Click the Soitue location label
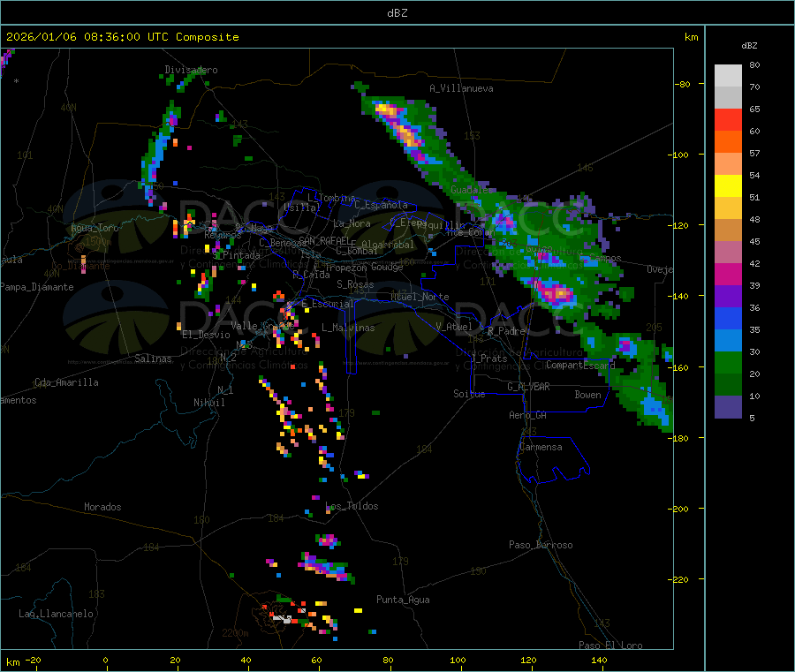The height and width of the screenshot is (672, 795). (x=469, y=394)
